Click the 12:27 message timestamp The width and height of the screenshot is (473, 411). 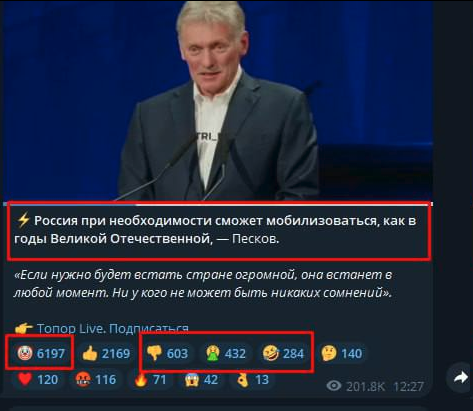(x=408, y=387)
